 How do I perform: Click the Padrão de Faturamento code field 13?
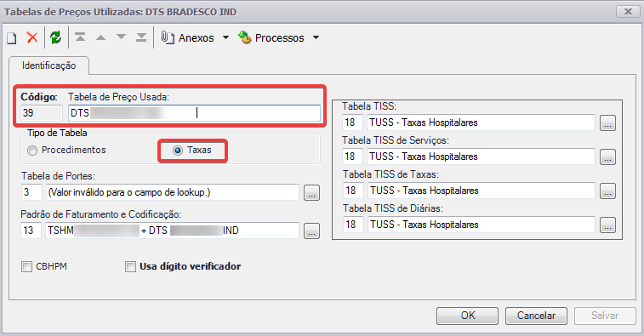click(x=31, y=231)
